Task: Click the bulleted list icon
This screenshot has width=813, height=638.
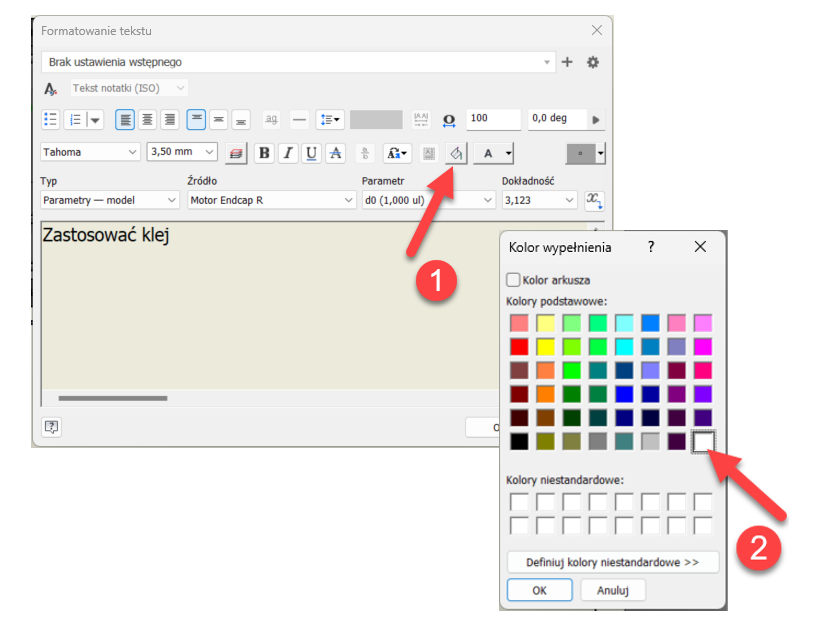Action: (x=51, y=119)
